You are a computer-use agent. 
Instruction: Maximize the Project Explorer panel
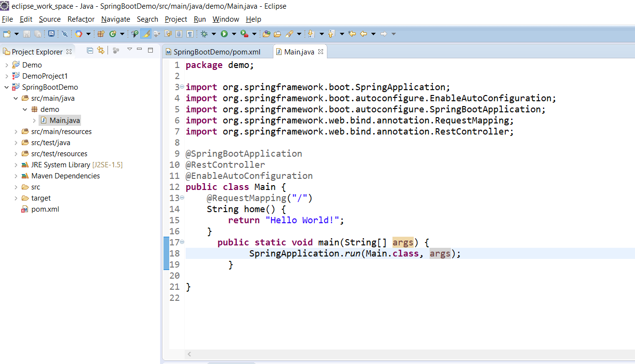[x=150, y=50]
